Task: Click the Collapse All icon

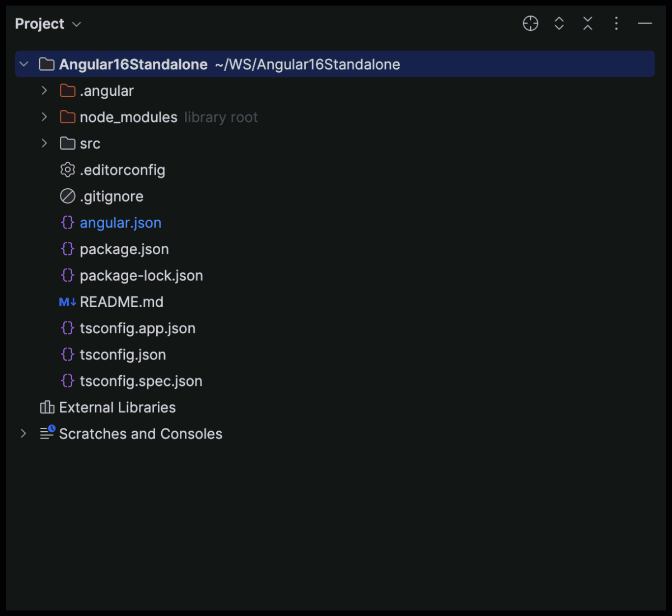Action: [x=587, y=24]
